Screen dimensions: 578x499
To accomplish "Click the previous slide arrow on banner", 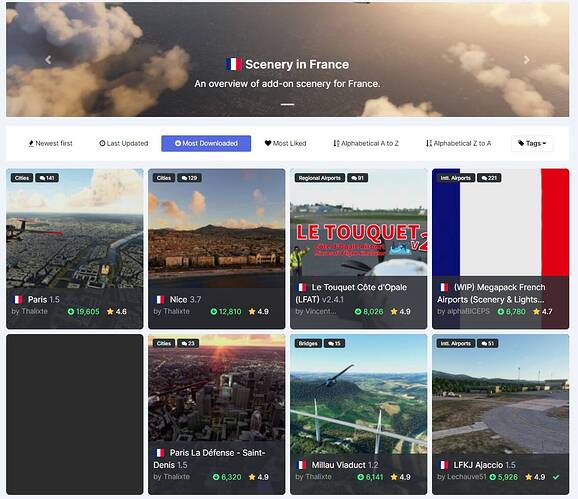I will [x=48, y=60].
